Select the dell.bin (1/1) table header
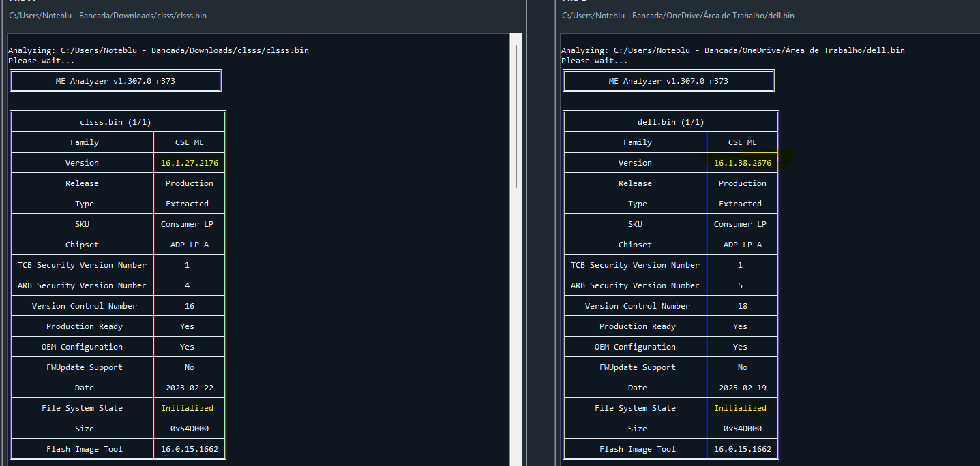Screen dimensions: 980x466 pos(670,122)
